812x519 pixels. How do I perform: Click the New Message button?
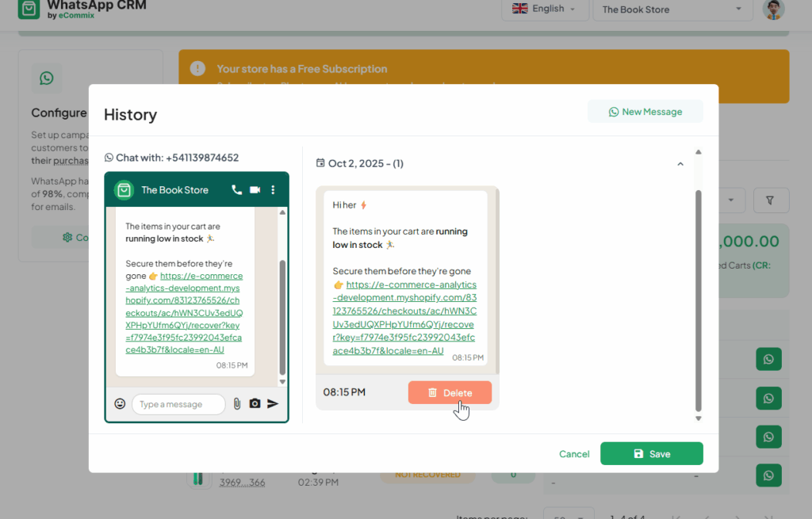645,112
